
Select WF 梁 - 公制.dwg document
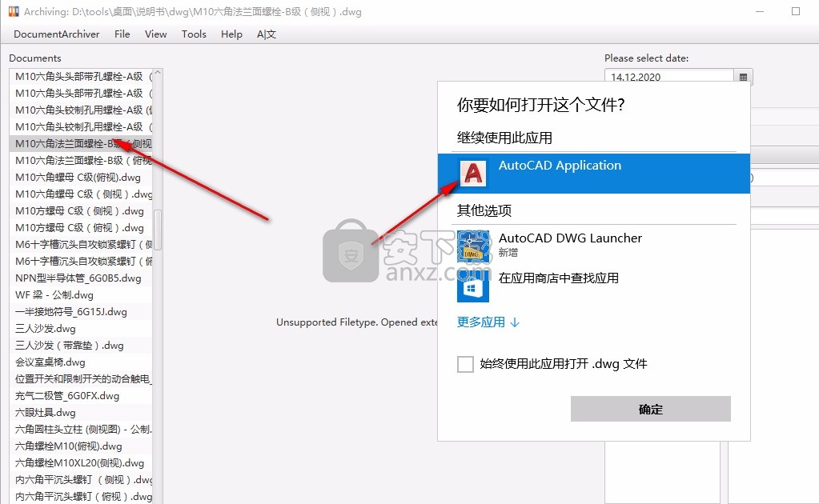(x=81, y=294)
